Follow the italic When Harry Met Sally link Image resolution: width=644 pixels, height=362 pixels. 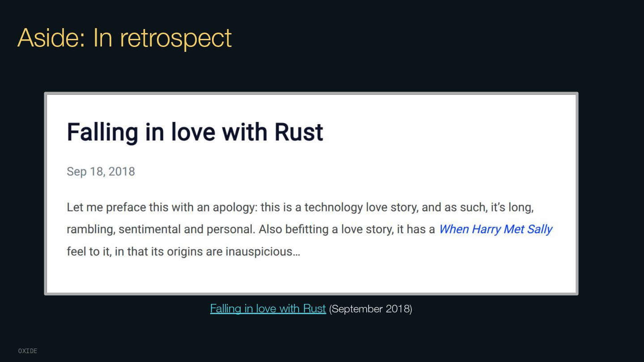click(x=496, y=229)
